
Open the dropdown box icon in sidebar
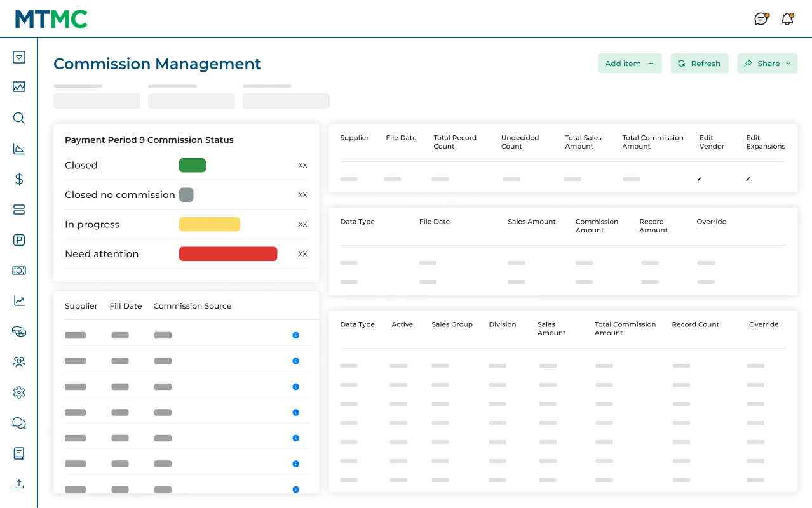pyautogui.click(x=19, y=57)
